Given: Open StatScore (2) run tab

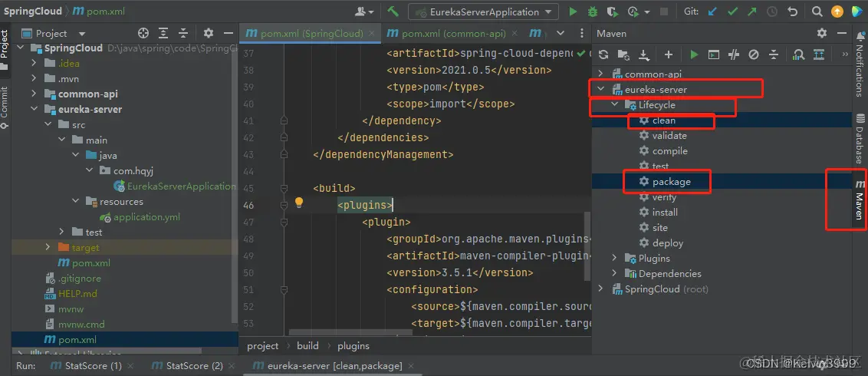Looking at the screenshot, I should click(x=194, y=365).
